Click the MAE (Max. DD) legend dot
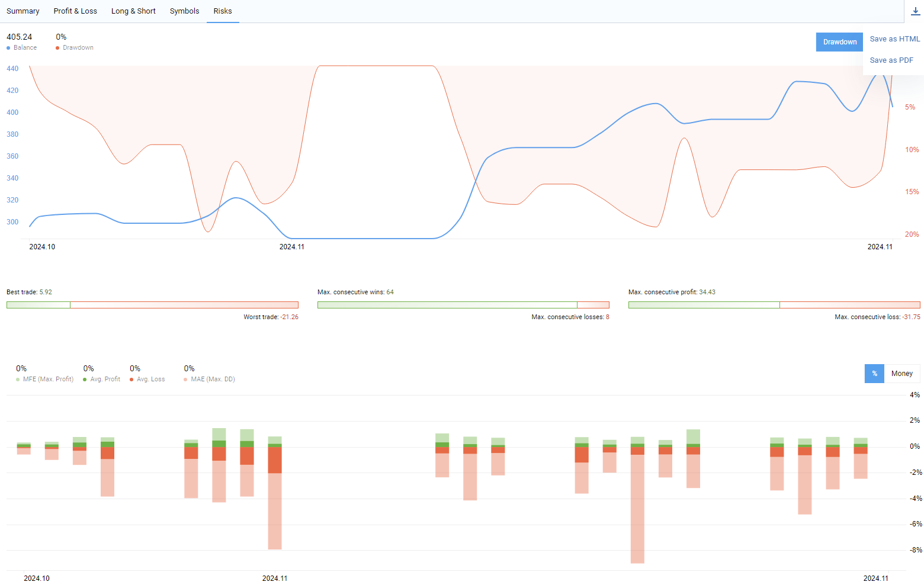Viewport: 924px width, 585px height. point(185,380)
